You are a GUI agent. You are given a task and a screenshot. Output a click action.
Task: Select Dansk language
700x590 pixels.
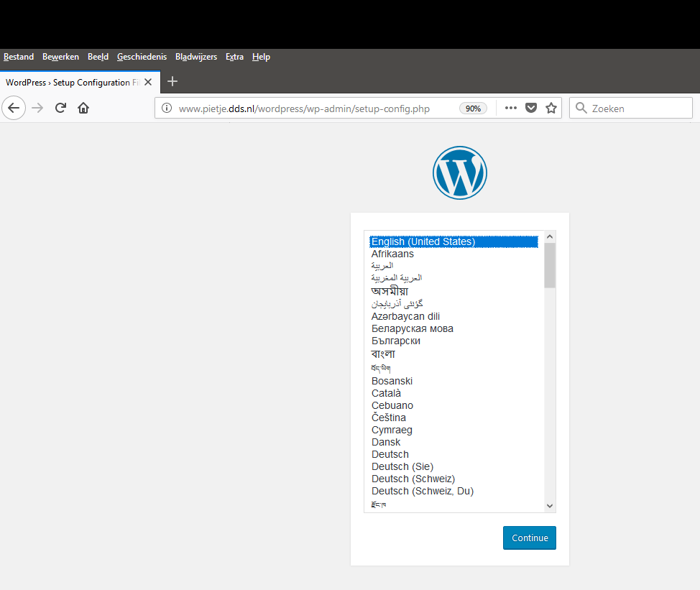click(453, 442)
